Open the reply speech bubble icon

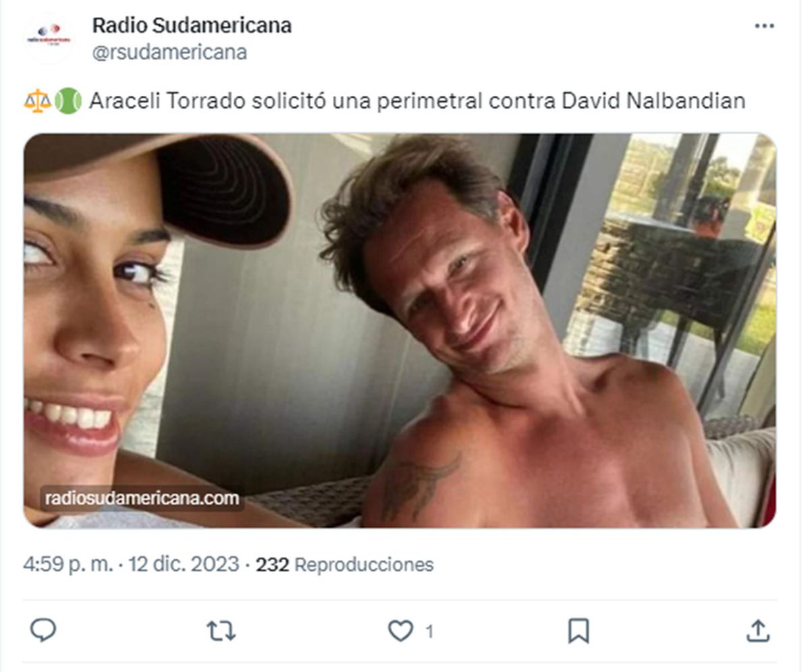click(43, 631)
